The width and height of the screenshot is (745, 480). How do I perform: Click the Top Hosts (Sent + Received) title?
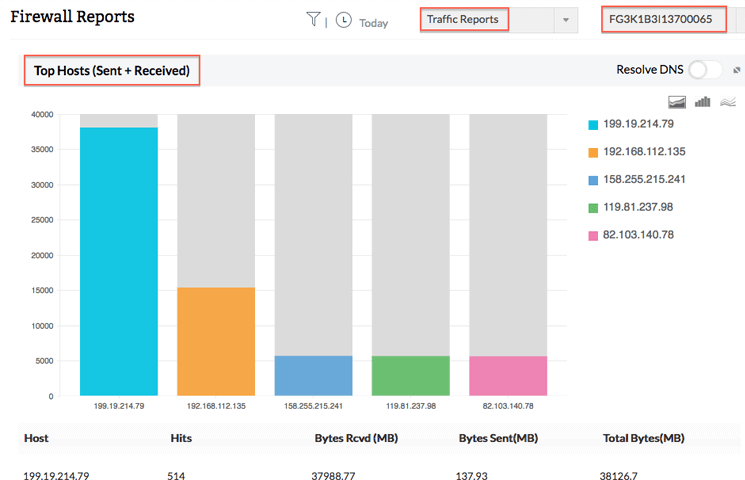[x=112, y=70]
